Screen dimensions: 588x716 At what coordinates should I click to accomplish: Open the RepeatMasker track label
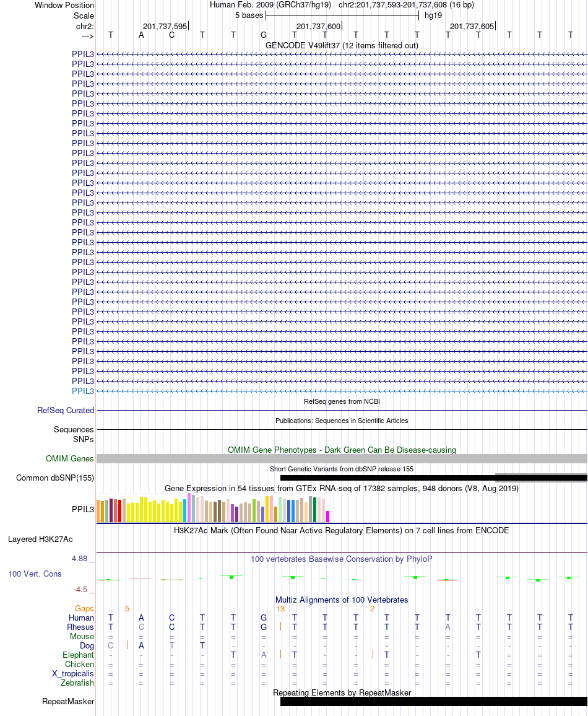tap(69, 702)
